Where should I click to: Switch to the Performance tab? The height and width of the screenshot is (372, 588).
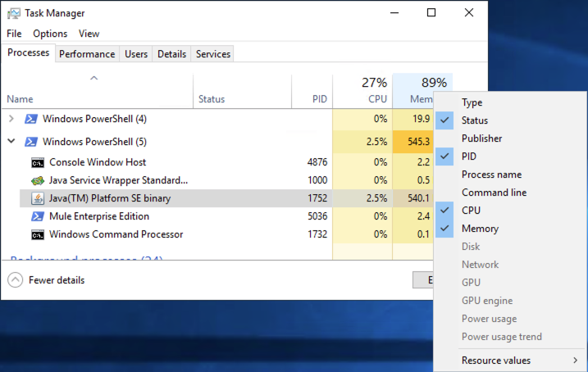point(87,54)
